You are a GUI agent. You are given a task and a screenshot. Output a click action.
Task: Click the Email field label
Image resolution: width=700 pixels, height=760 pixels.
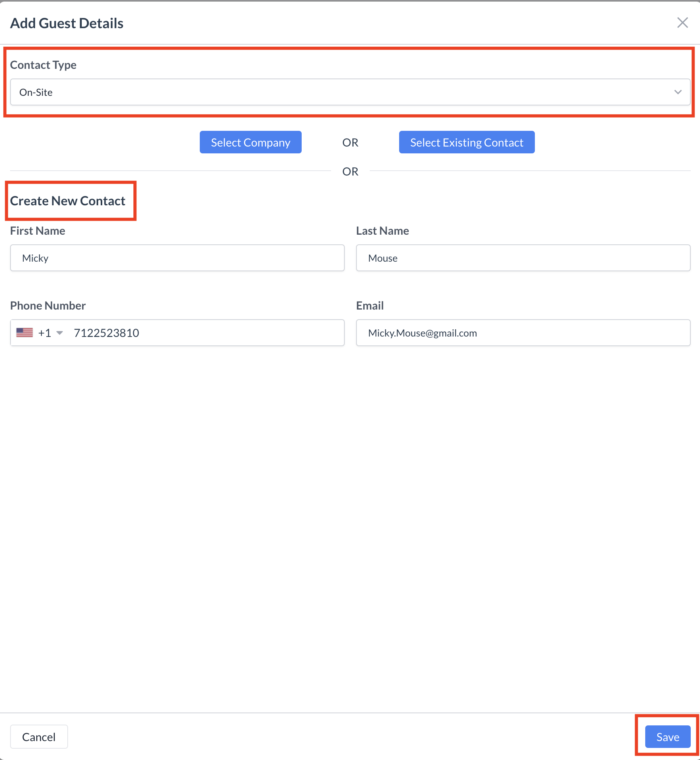click(370, 306)
